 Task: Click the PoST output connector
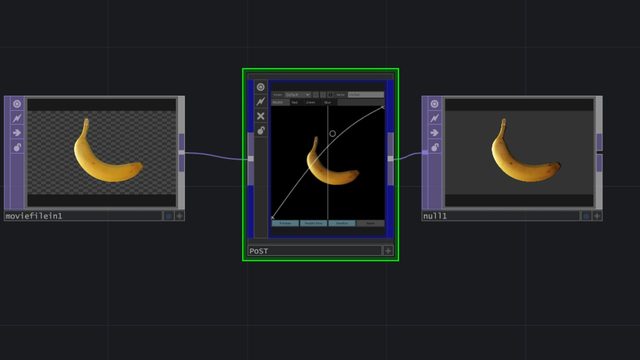pos(391,158)
